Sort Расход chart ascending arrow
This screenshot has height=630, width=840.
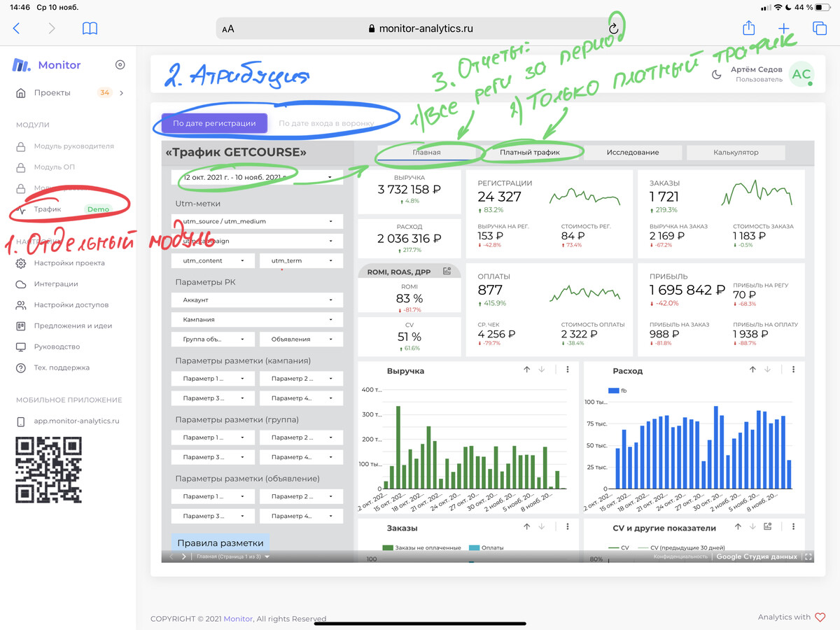point(753,370)
